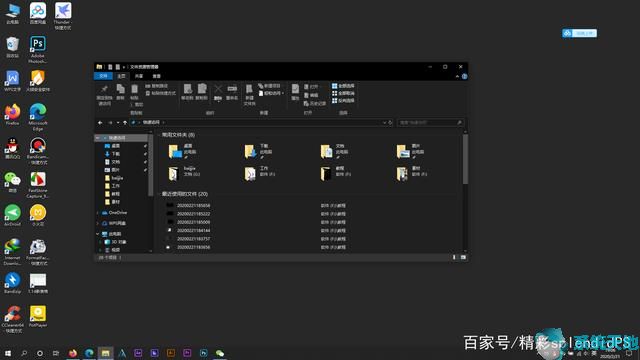The height and width of the screenshot is (360, 640).
Task: Collapse the frequent folders group header
Action: click(159, 135)
